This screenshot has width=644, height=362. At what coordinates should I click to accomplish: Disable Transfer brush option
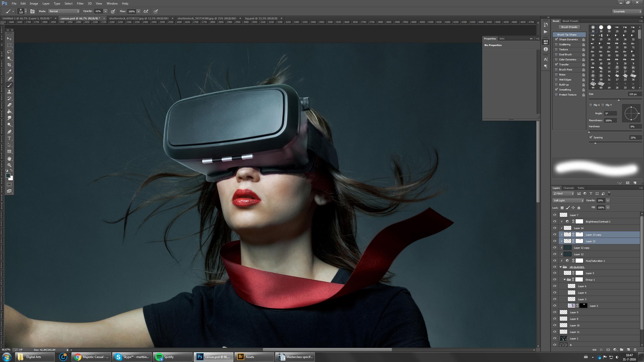point(556,65)
